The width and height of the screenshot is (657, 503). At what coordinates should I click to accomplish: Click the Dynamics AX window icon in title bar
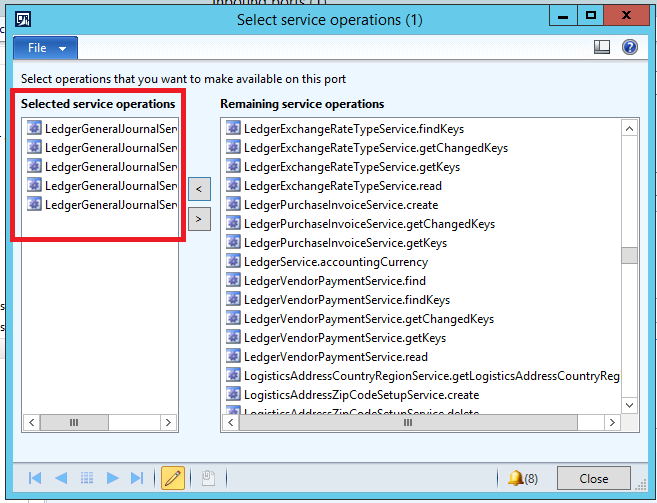pos(23,20)
